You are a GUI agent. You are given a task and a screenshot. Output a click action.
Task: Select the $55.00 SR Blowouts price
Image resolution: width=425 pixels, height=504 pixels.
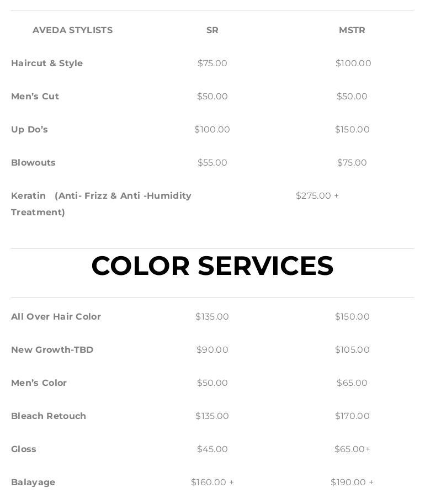click(212, 163)
